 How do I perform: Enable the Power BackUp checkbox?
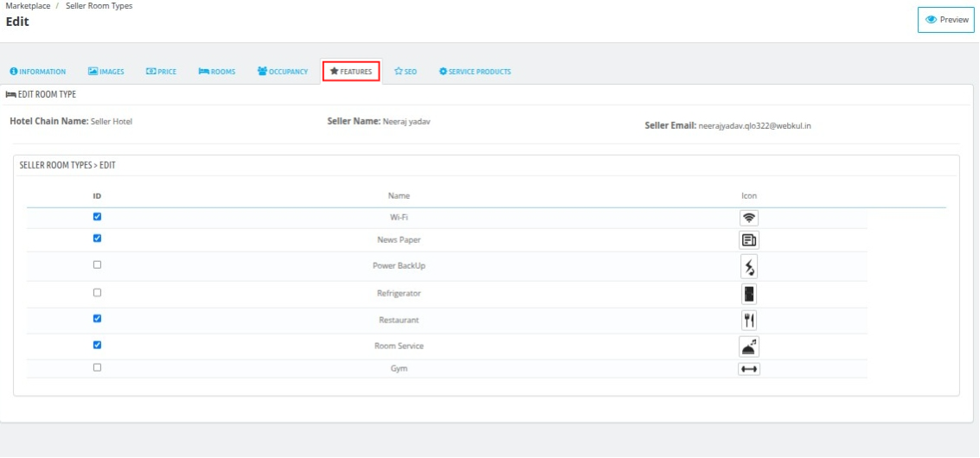[97, 264]
